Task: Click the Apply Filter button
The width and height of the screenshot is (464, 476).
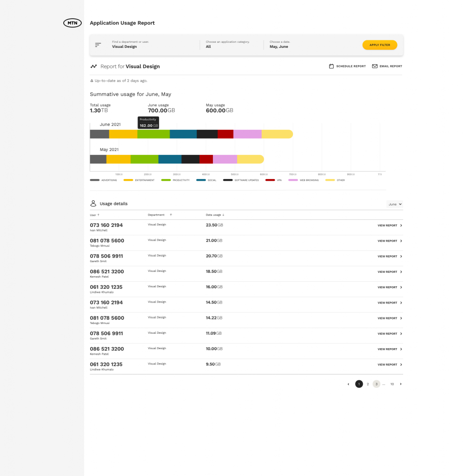Action: [x=379, y=45]
